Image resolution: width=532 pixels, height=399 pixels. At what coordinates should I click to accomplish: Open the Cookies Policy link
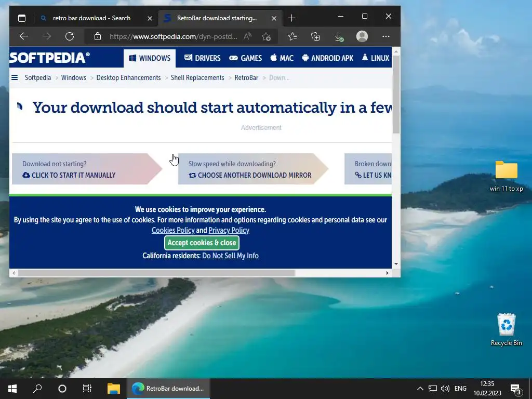(173, 230)
